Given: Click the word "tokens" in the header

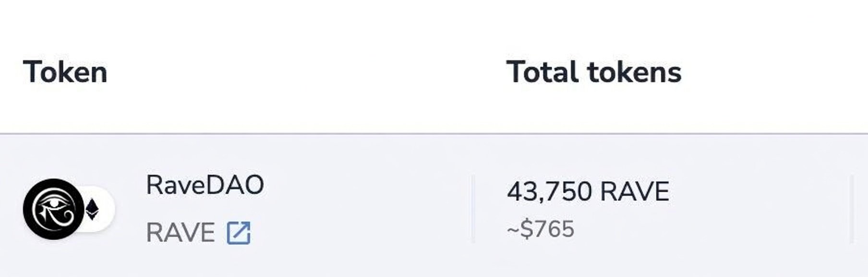Looking at the screenshot, I should tap(634, 73).
